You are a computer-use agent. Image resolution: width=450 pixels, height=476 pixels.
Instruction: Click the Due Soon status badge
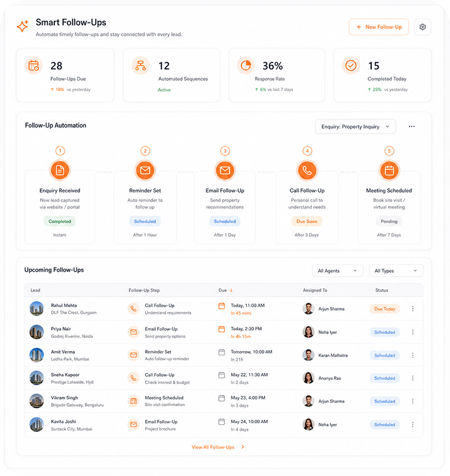[x=307, y=222]
